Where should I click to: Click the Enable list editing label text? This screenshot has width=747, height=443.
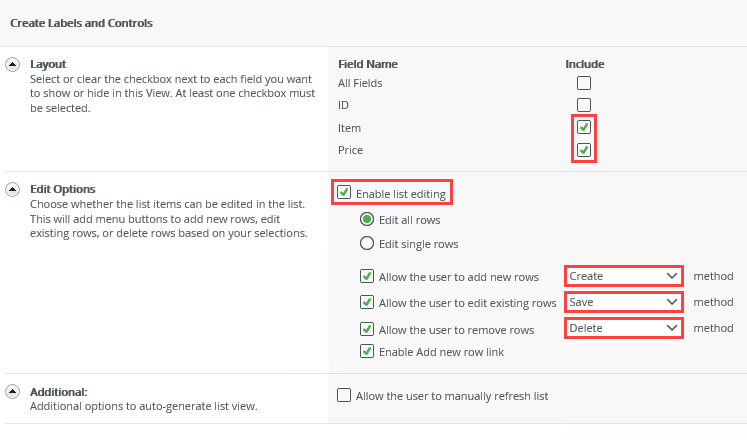pyautogui.click(x=400, y=193)
